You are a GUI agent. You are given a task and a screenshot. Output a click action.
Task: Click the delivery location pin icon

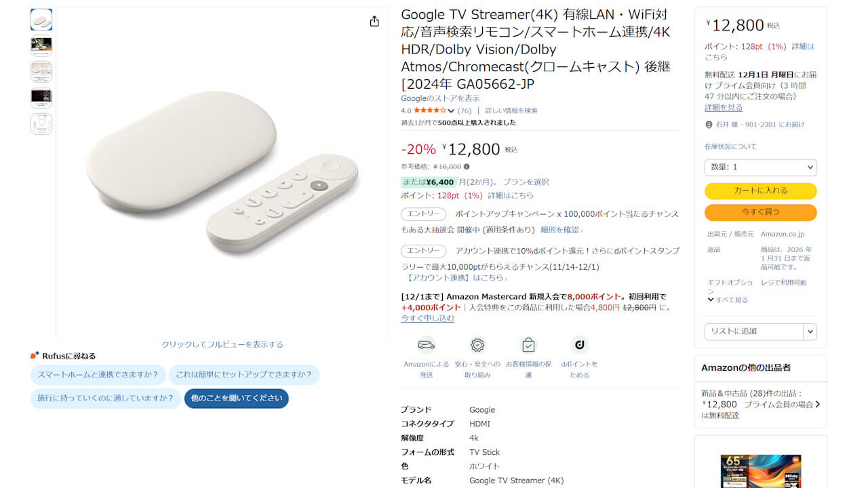click(707, 124)
